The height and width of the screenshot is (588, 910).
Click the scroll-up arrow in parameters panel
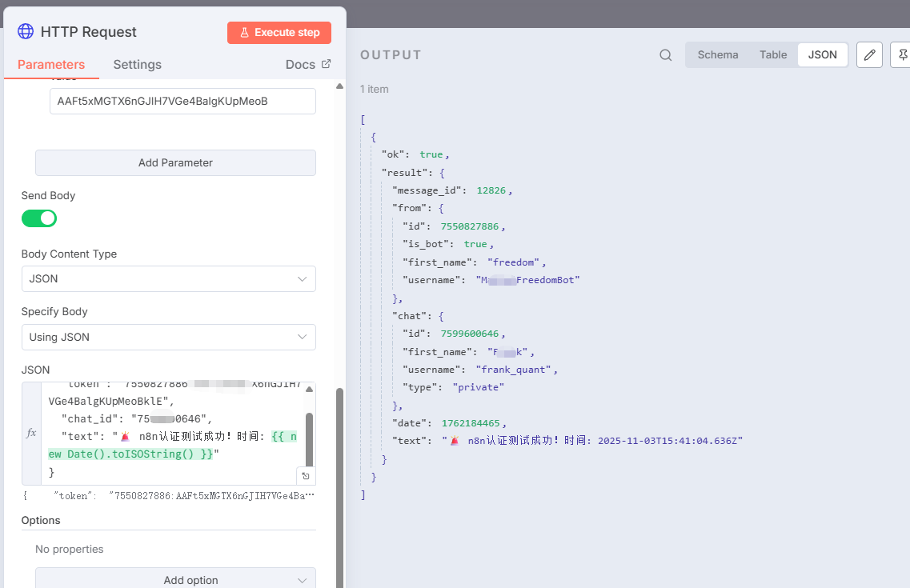coord(339,86)
